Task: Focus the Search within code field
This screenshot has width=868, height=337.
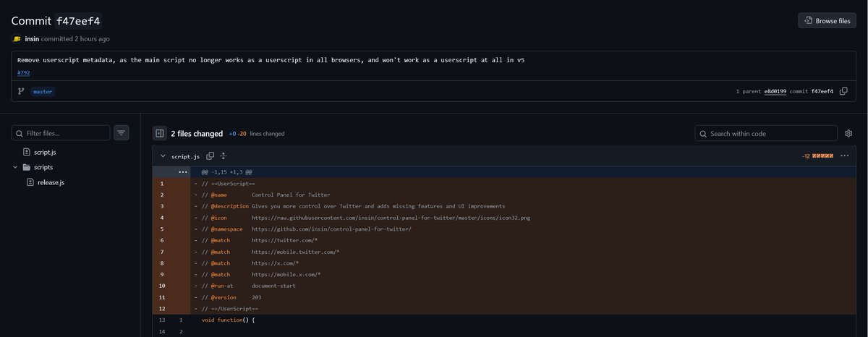Action: 766,133
